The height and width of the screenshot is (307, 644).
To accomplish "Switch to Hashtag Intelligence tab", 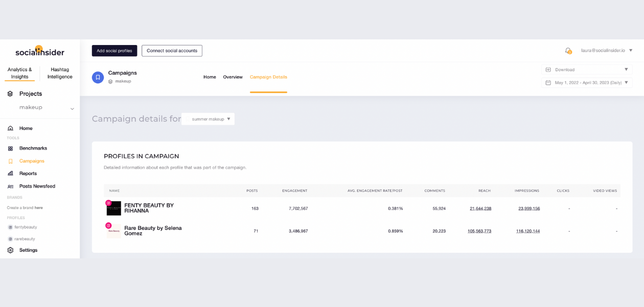I will 60,73.
